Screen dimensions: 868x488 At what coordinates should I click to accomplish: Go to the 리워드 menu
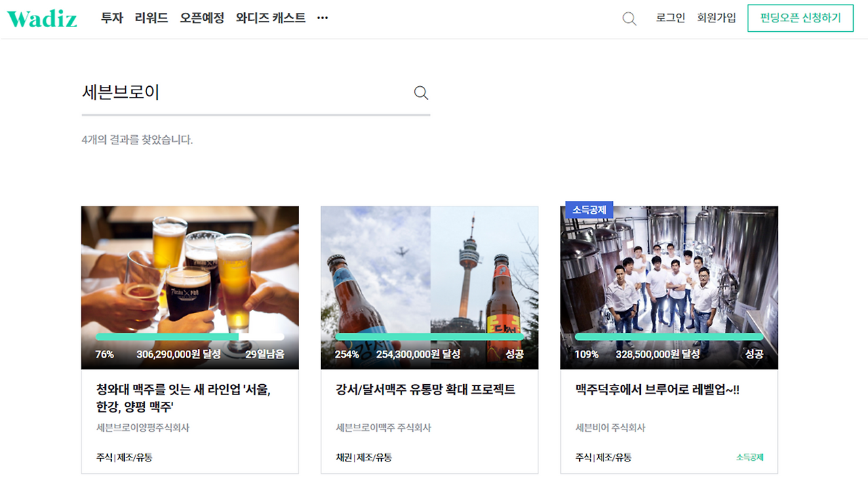pyautogui.click(x=151, y=18)
